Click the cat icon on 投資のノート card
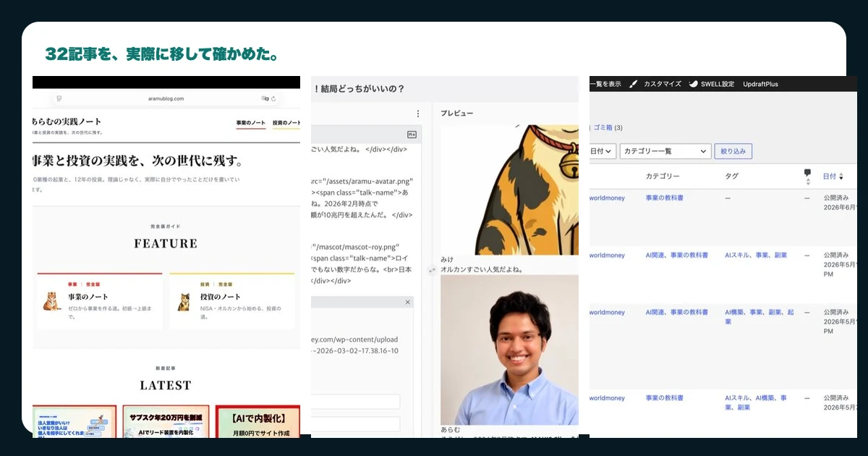This screenshot has width=868, height=456. tap(184, 302)
